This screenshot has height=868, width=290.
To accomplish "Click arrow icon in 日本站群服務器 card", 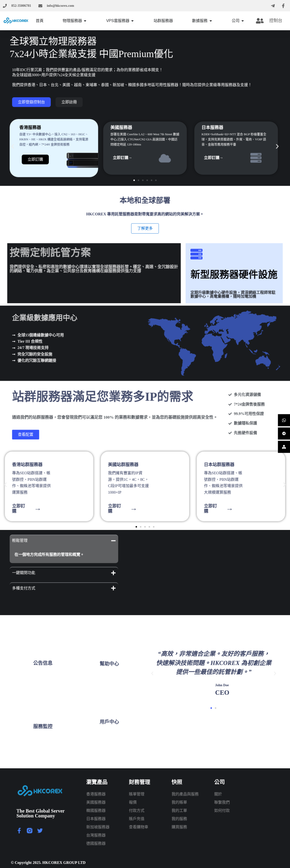I will [229, 509].
